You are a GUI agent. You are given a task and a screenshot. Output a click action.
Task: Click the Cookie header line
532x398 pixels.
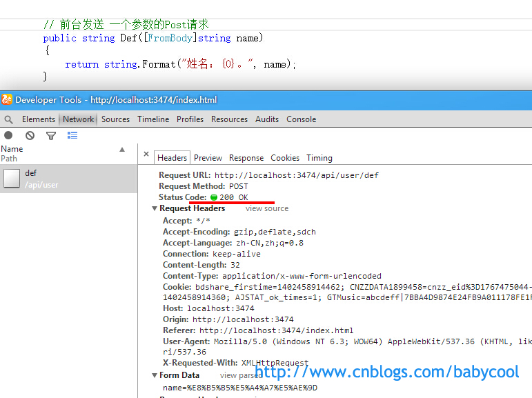click(348, 292)
